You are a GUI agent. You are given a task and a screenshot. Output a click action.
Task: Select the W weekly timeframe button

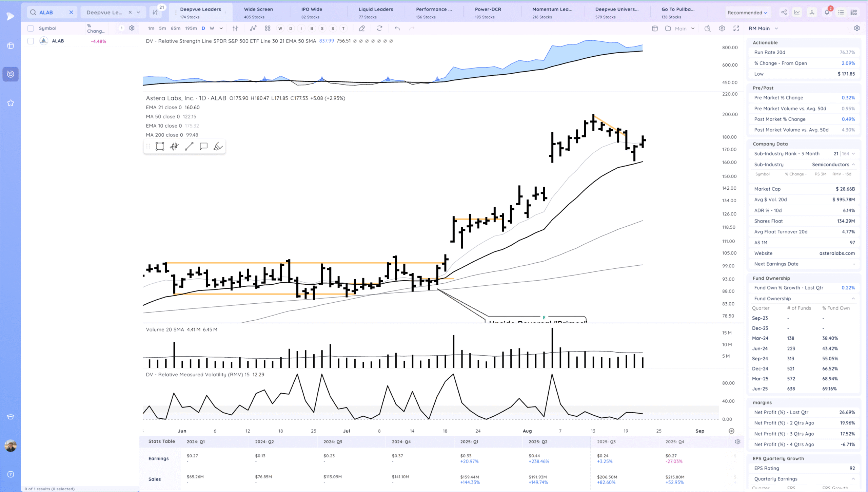tap(212, 29)
